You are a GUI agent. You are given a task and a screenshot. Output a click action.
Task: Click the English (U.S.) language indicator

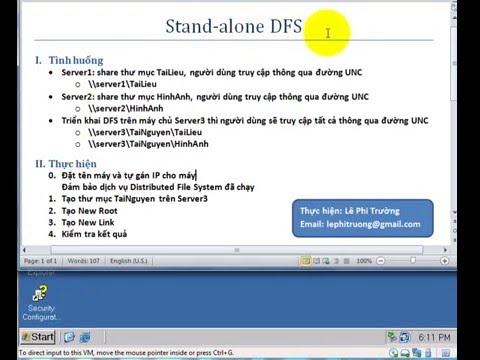pos(129,261)
